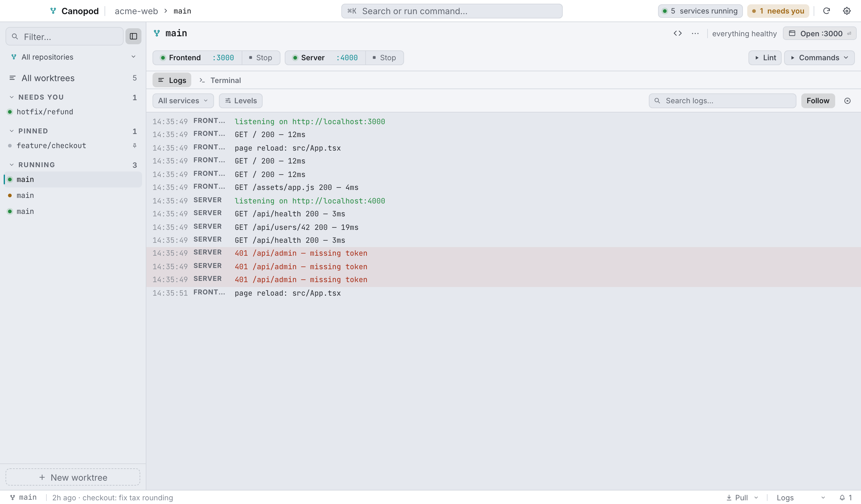Select main worktree with orange dot
The width and height of the screenshot is (861, 504).
coord(73,196)
